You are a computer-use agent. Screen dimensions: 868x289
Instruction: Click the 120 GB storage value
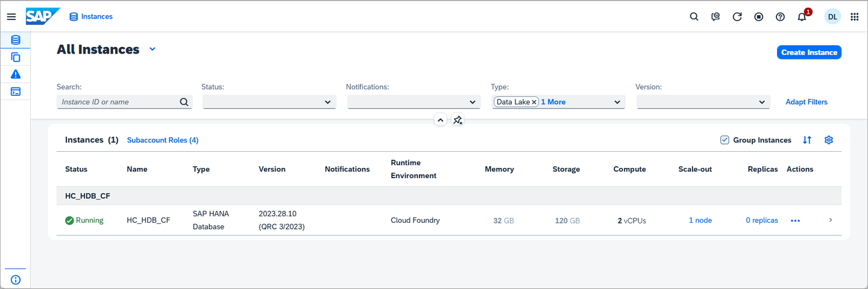pyautogui.click(x=567, y=221)
